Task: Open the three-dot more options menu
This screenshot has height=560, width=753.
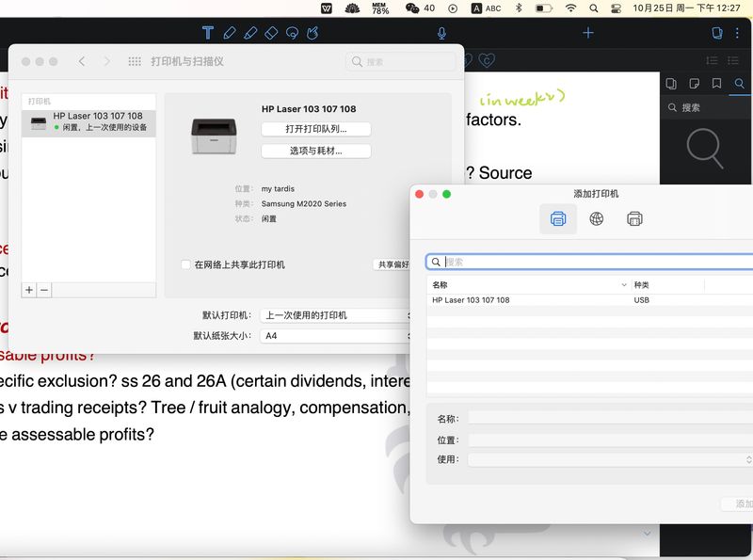Action: pos(737,33)
